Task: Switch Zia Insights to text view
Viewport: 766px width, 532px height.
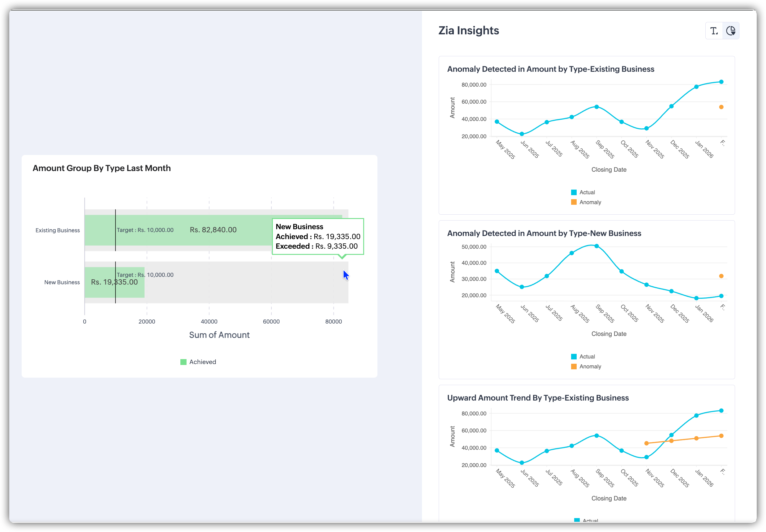Action: point(714,31)
